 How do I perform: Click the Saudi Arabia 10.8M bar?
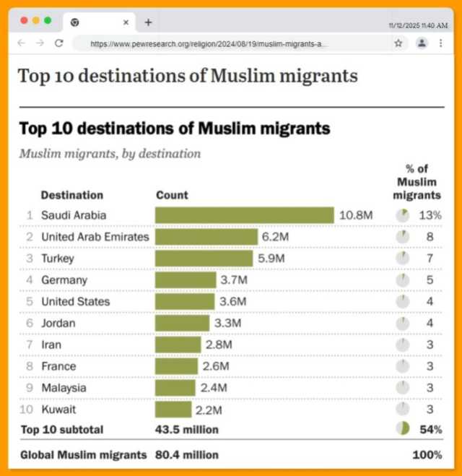coord(244,215)
